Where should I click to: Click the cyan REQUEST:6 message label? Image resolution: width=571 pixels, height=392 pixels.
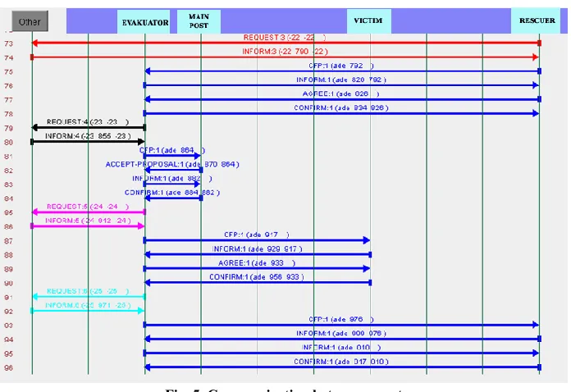click(x=88, y=291)
